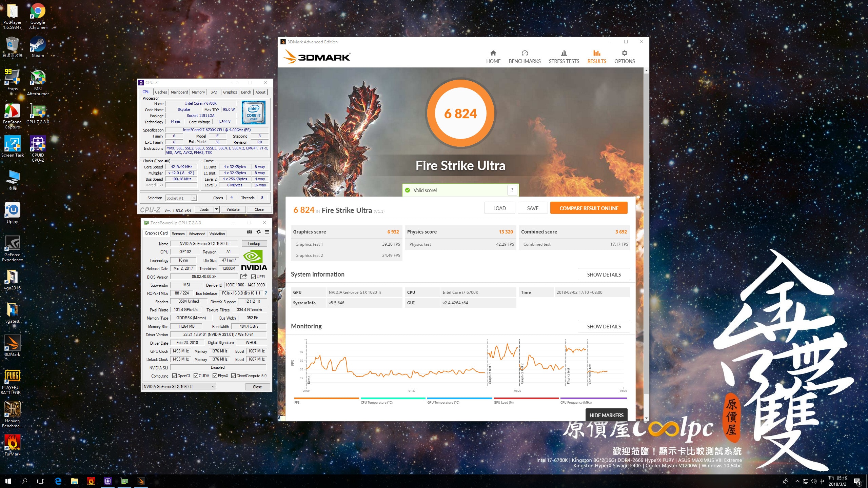This screenshot has height=488, width=868.
Task: Click GPU-Z screenshot camera icon
Action: point(250,232)
